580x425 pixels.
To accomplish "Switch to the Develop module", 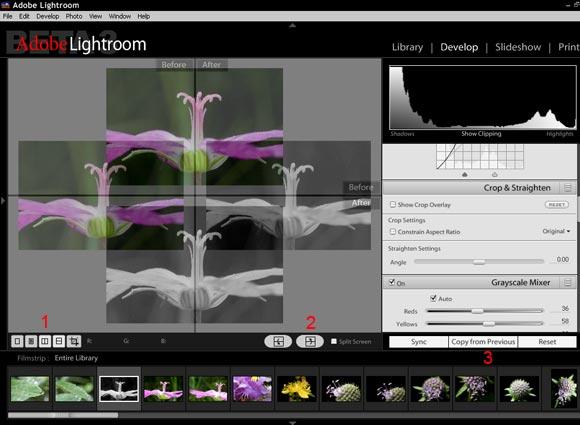I will [x=459, y=47].
